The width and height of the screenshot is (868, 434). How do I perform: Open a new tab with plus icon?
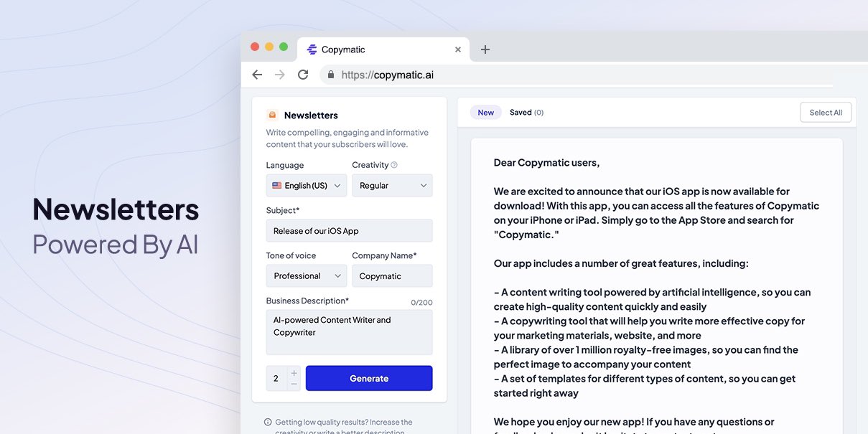(485, 49)
